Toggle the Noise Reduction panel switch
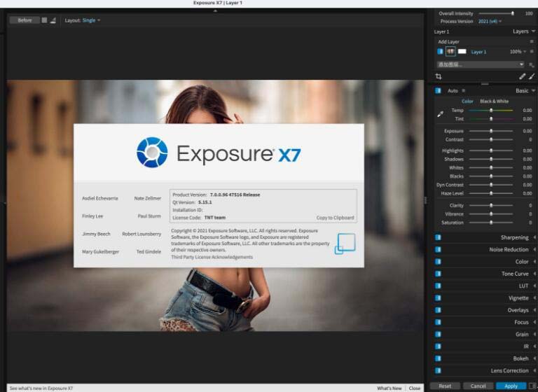 tap(438, 249)
